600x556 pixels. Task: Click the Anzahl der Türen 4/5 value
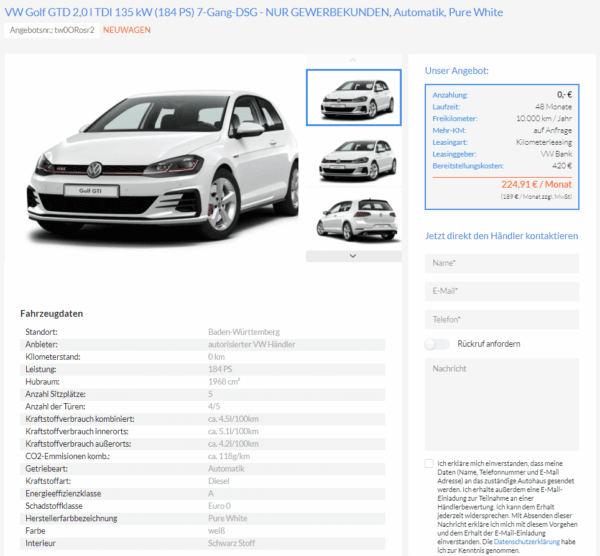click(214, 406)
